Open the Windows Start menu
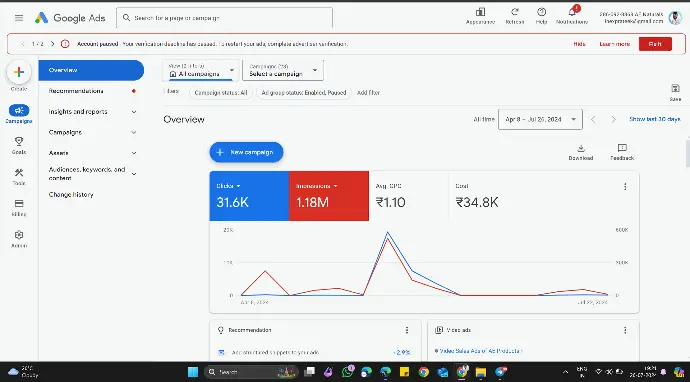 (x=193, y=372)
